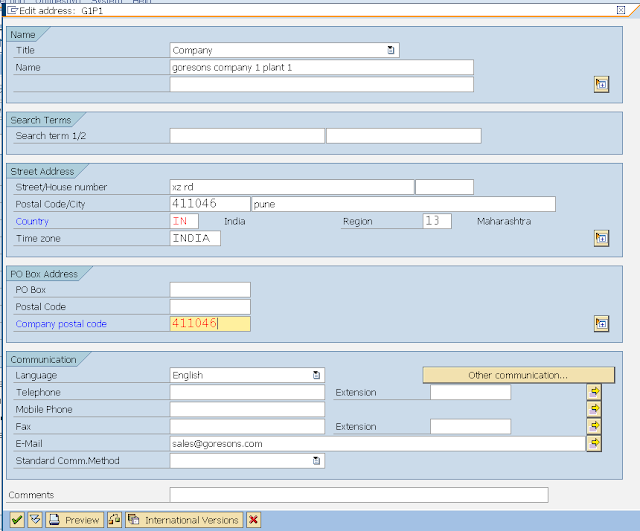Click the Region field containing 13

pyautogui.click(x=437, y=221)
